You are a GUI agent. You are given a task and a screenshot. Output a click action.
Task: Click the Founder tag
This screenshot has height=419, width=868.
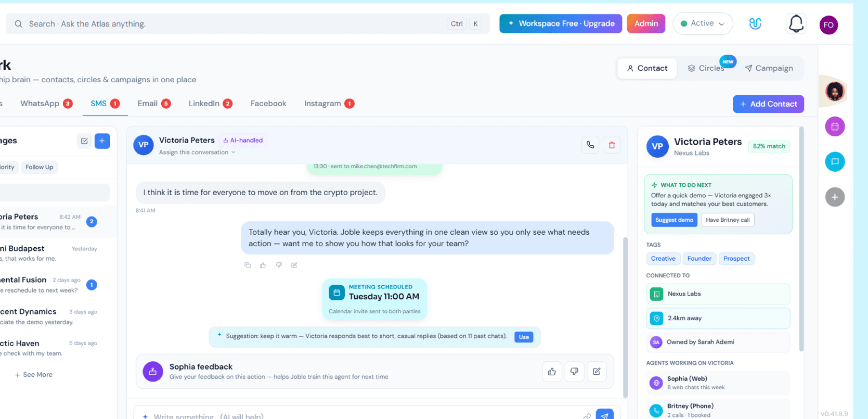pyautogui.click(x=699, y=259)
